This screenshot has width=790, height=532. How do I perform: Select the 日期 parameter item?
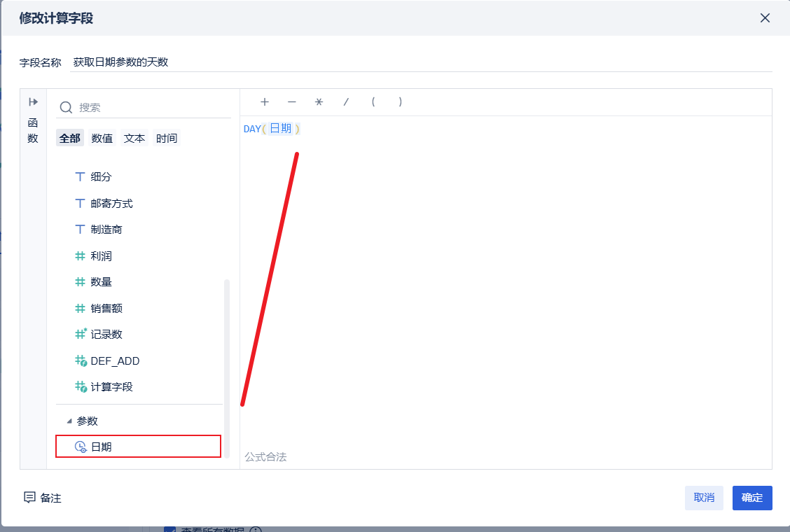point(138,447)
